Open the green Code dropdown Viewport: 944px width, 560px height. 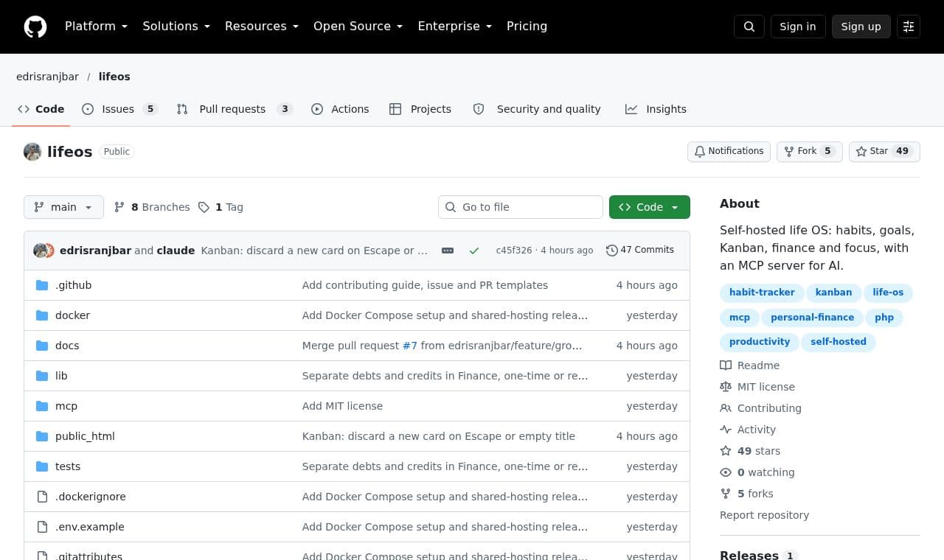(x=650, y=207)
